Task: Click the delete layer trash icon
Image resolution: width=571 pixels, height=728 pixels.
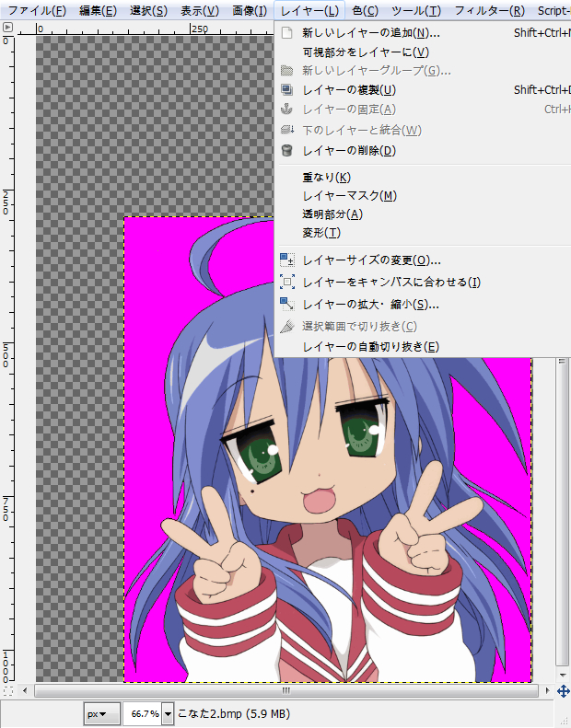Action: 287,150
